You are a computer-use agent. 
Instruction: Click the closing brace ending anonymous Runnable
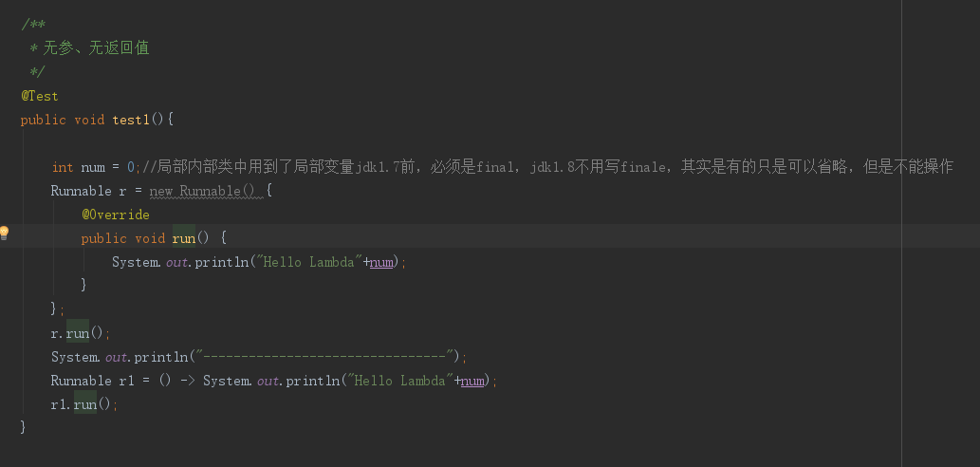(x=56, y=308)
